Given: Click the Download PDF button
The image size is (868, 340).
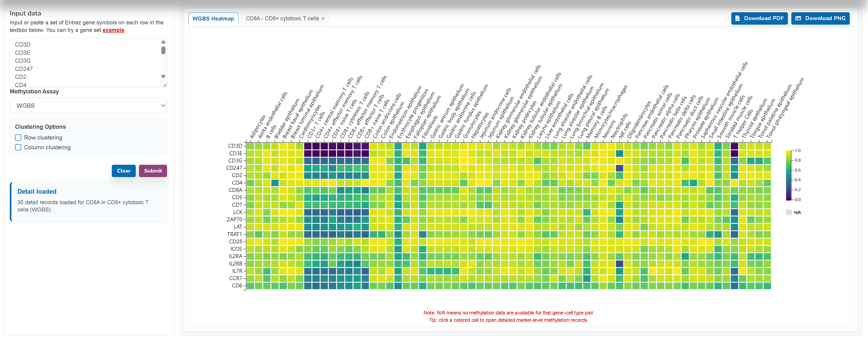Looking at the screenshot, I should [759, 18].
